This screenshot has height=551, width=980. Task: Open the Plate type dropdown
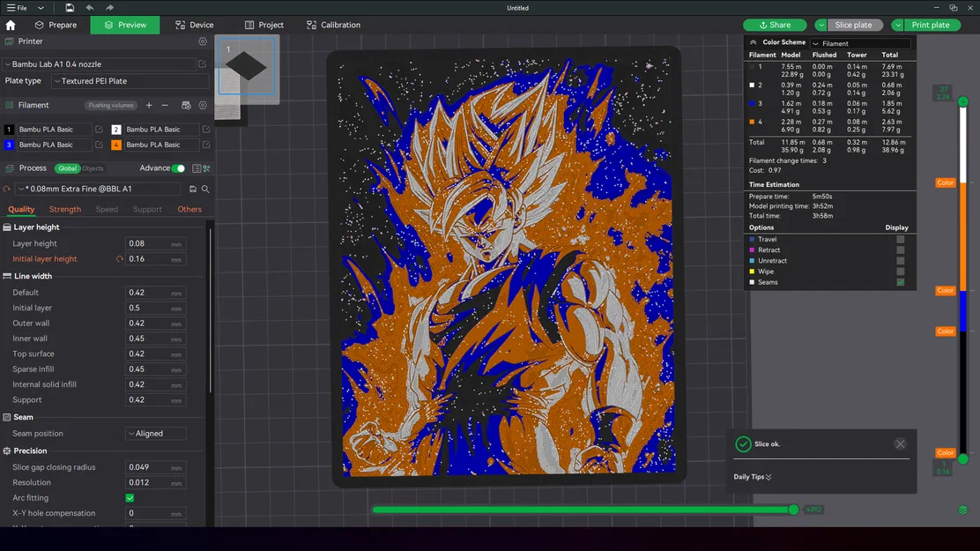click(130, 81)
